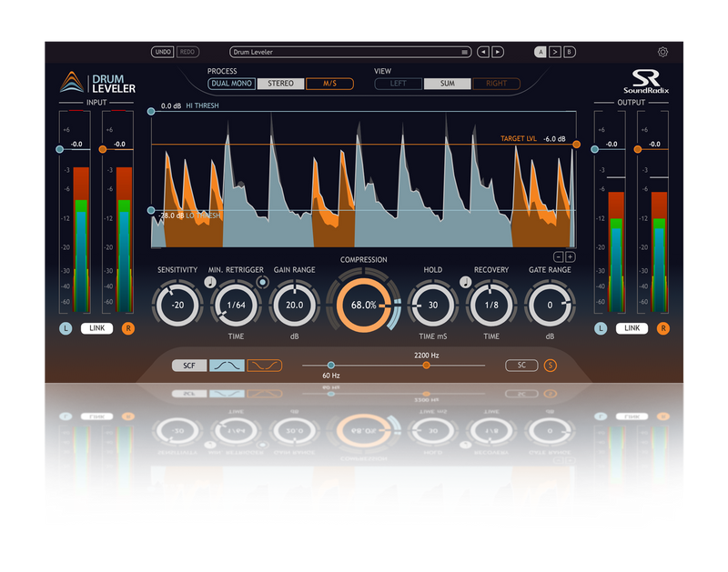Image resolution: width=728 pixels, height=572 pixels.
Task: Click the GAIN RANGE knob
Action: [294, 305]
